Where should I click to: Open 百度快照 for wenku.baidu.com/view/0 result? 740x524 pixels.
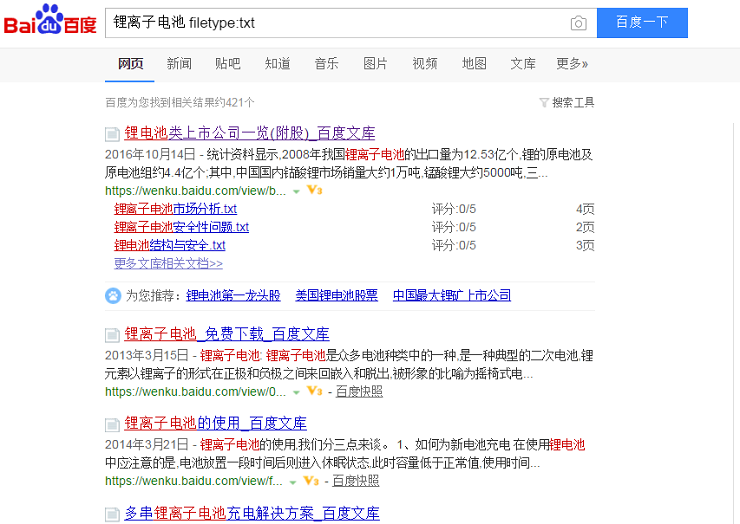[x=359, y=391]
